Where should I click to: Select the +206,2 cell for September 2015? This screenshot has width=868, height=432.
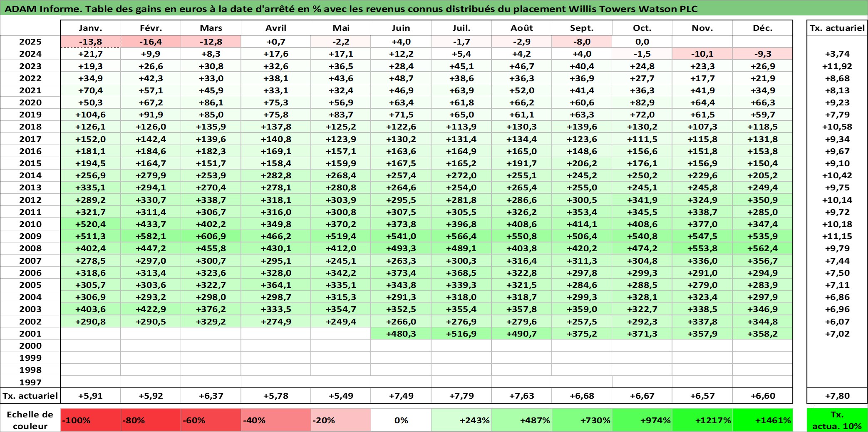point(582,163)
